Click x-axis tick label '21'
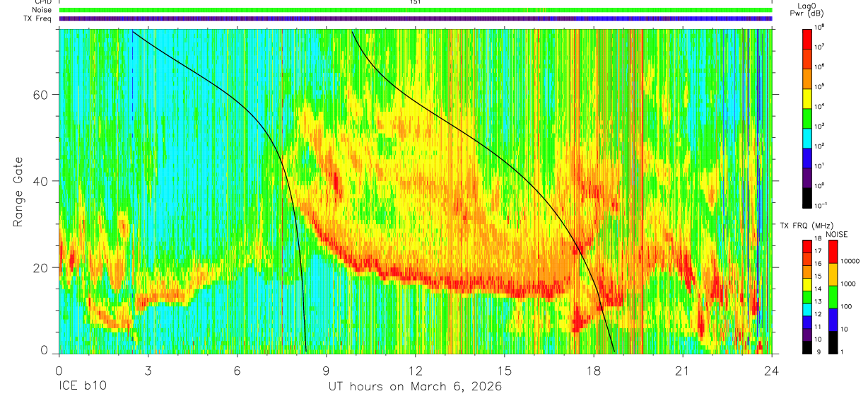The width and height of the screenshot is (868, 401). (683, 371)
